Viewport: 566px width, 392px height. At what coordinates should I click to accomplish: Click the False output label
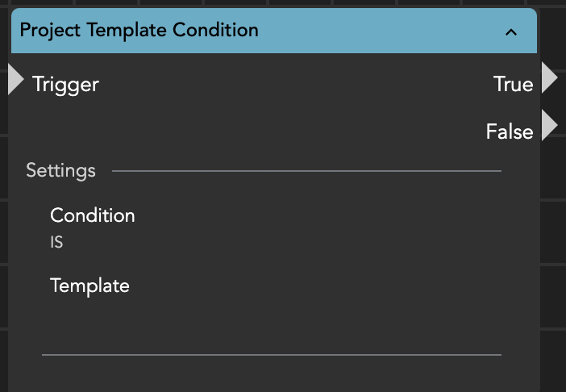509,131
